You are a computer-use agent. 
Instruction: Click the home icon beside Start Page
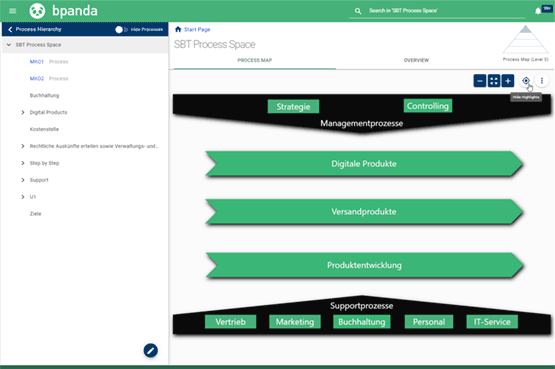(x=178, y=29)
